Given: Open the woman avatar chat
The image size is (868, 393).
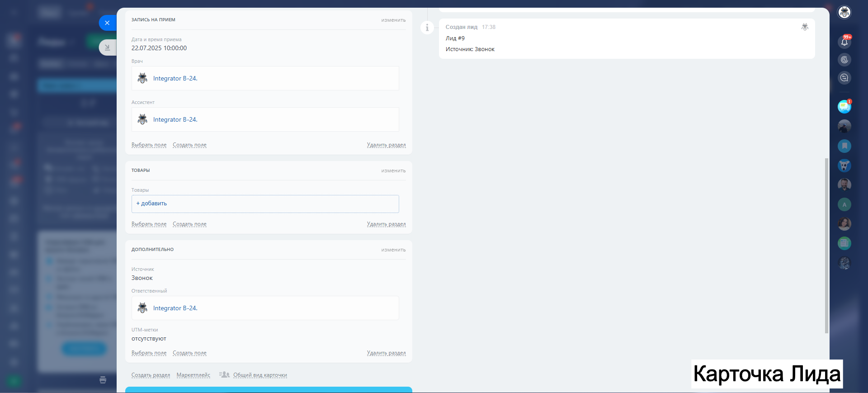Looking at the screenshot, I should click(844, 224).
